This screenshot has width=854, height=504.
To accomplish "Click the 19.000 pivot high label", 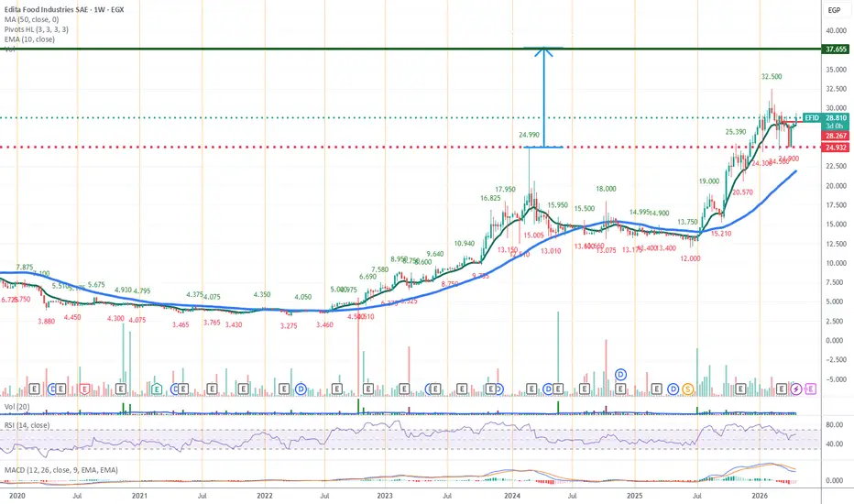I will (709, 181).
